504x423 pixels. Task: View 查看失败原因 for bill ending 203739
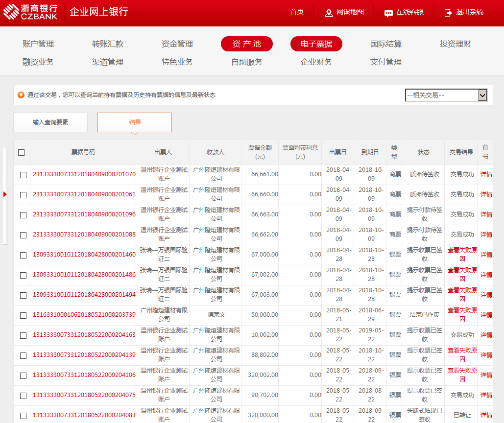(x=462, y=315)
